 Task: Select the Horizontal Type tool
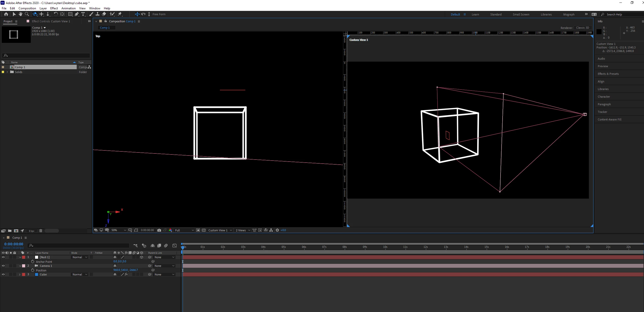pyautogui.click(x=83, y=14)
